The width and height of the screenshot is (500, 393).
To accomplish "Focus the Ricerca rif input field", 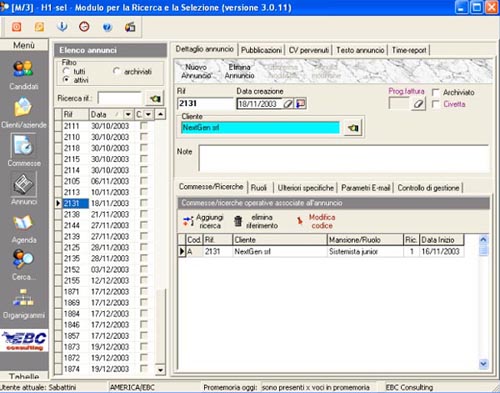I will pos(120,99).
